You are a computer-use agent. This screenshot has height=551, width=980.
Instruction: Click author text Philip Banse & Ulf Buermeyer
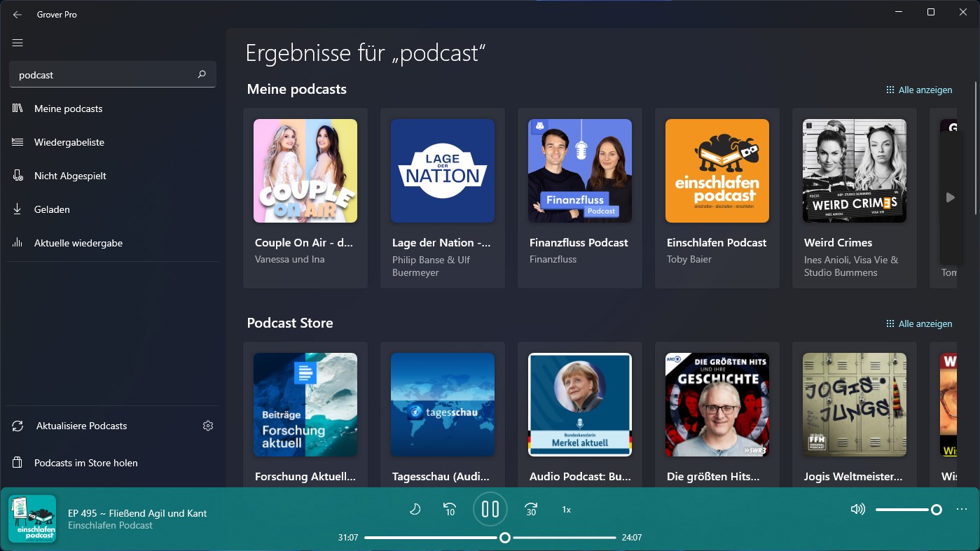[x=432, y=266]
